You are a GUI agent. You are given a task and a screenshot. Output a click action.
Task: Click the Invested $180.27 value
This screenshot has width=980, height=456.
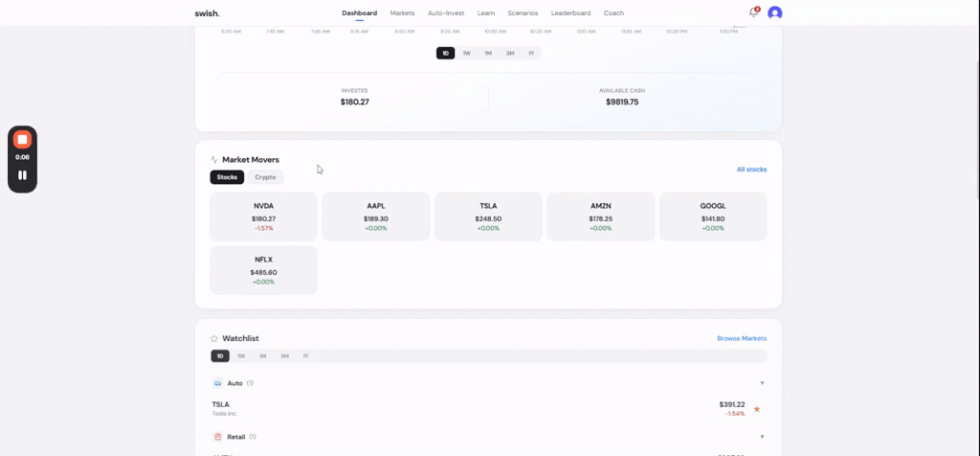pyautogui.click(x=355, y=102)
